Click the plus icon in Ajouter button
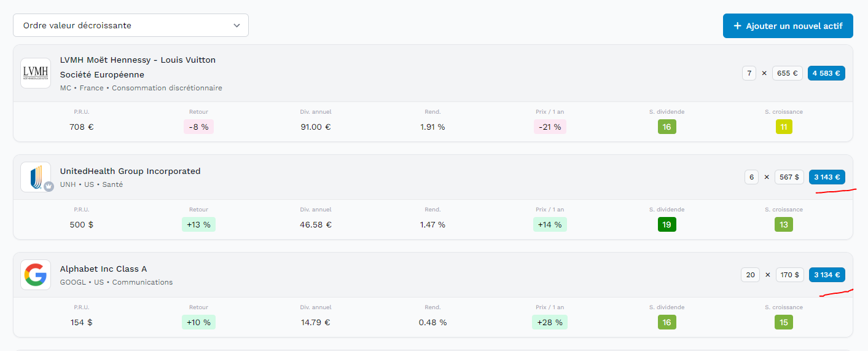 (738, 26)
